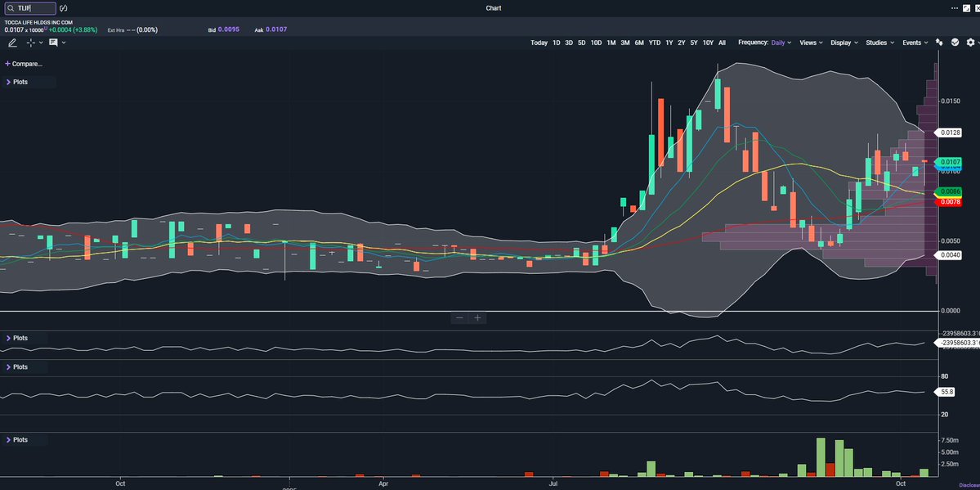Viewport: 980px width, 490px height.
Task: Click the Ext Hrs (0.00%) readout
Action: [x=132, y=29]
